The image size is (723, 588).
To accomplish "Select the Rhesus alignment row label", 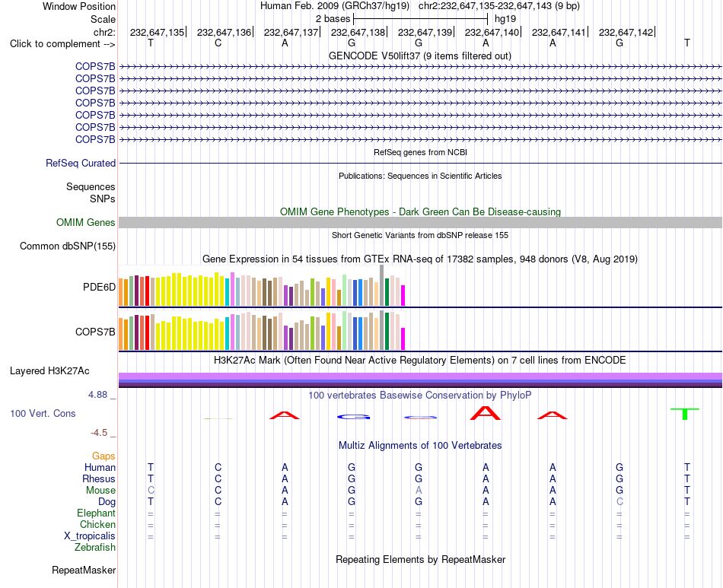I will (x=99, y=478).
